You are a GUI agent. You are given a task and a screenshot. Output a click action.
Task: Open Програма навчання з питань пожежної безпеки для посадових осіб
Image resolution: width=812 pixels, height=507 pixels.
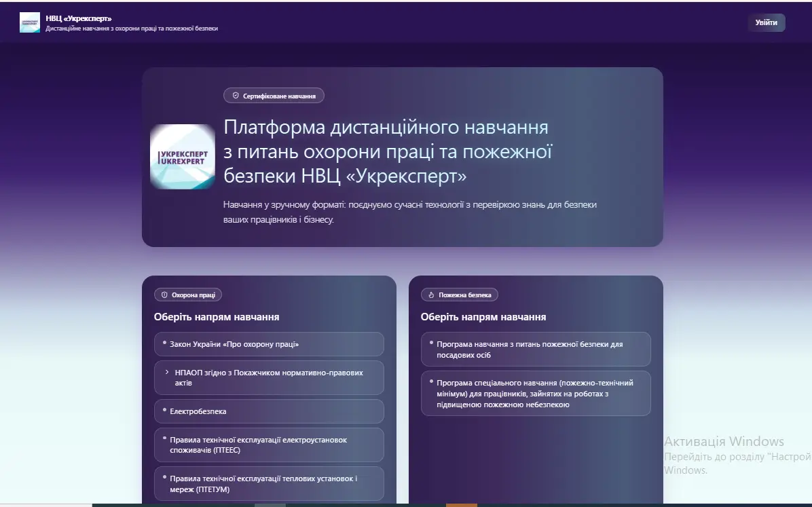(536, 350)
